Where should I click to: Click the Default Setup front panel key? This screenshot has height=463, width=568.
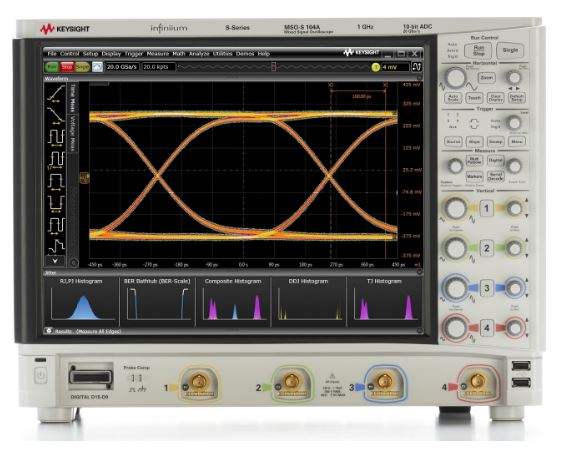point(517,98)
